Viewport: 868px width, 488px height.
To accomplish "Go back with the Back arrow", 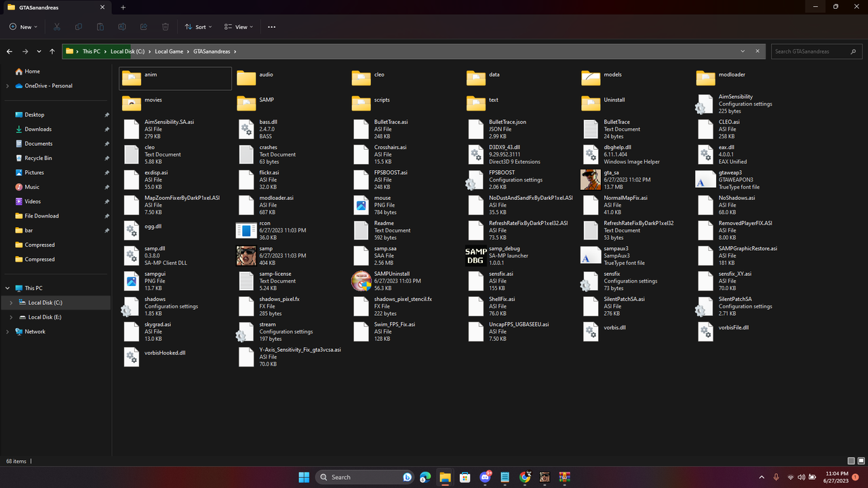I will pyautogui.click(x=10, y=52).
